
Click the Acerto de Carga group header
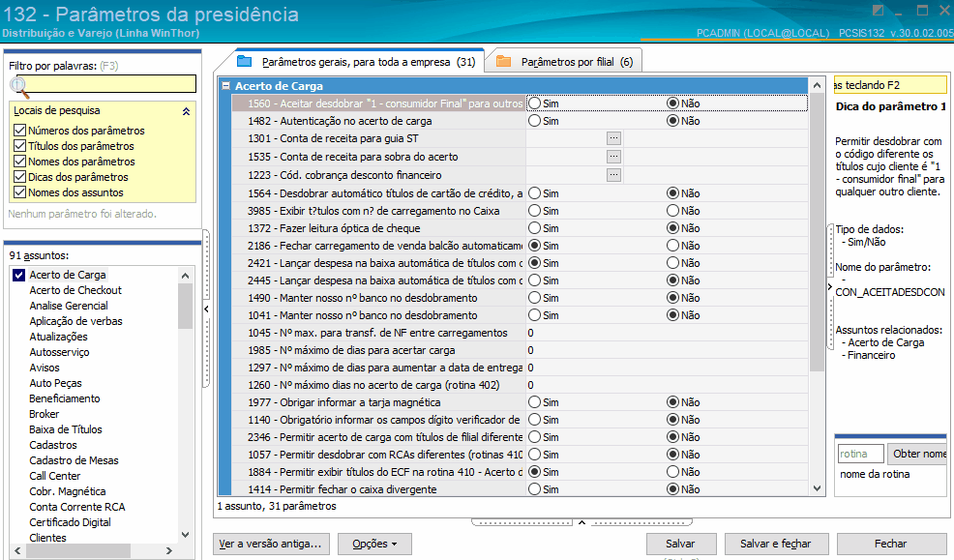(x=513, y=86)
